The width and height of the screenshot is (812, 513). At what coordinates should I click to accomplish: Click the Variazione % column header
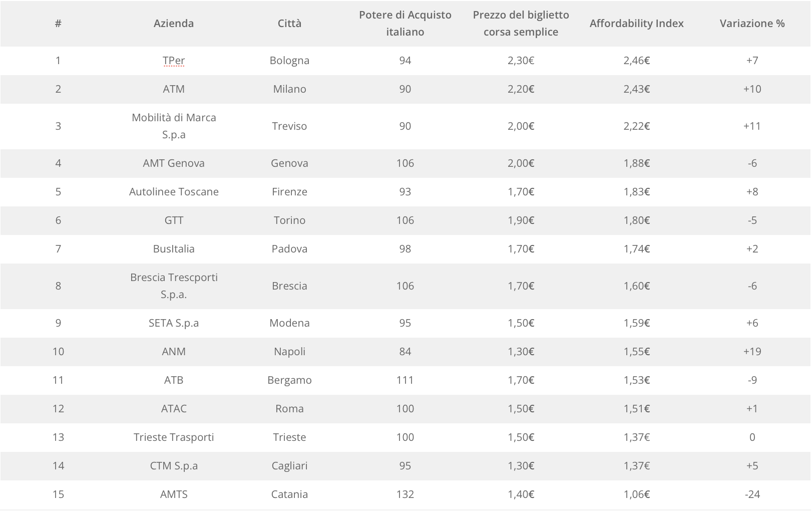point(752,23)
